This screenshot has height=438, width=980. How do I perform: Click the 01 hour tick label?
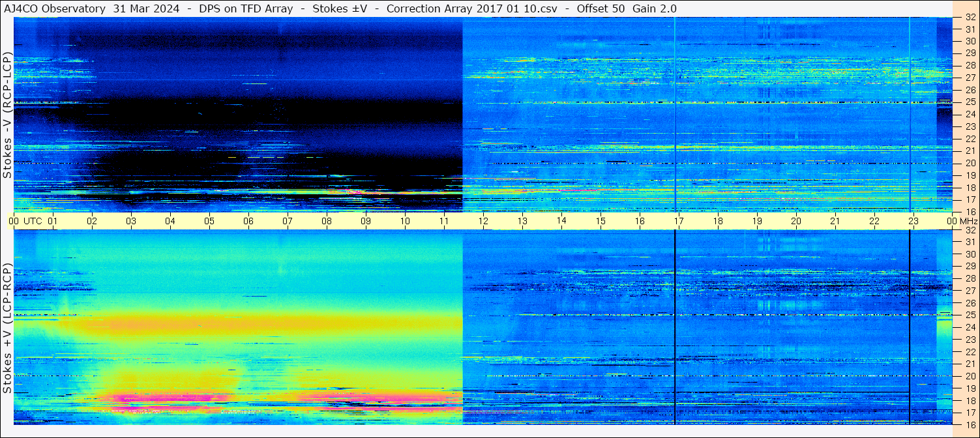pyautogui.click(x=53, y=221)
